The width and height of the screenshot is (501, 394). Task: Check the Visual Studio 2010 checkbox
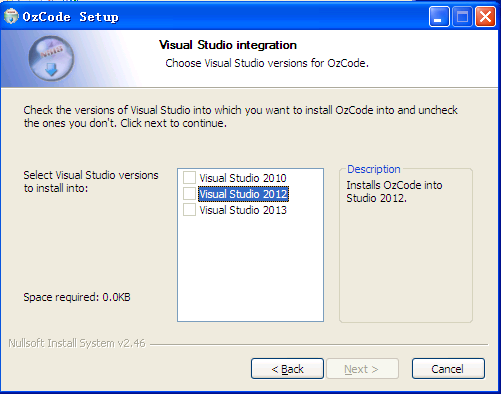tap(189, 178)
